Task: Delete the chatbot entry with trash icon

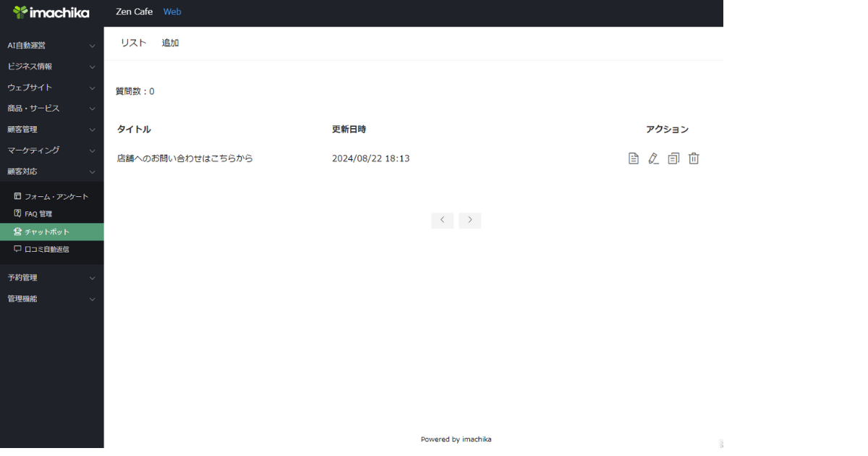Action: (x=694, y=159)
